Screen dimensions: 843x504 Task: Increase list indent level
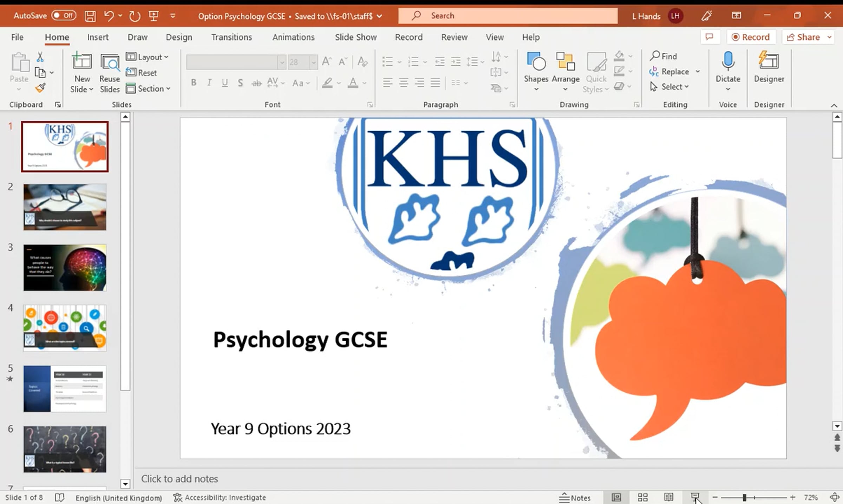[x=456, y=62]
